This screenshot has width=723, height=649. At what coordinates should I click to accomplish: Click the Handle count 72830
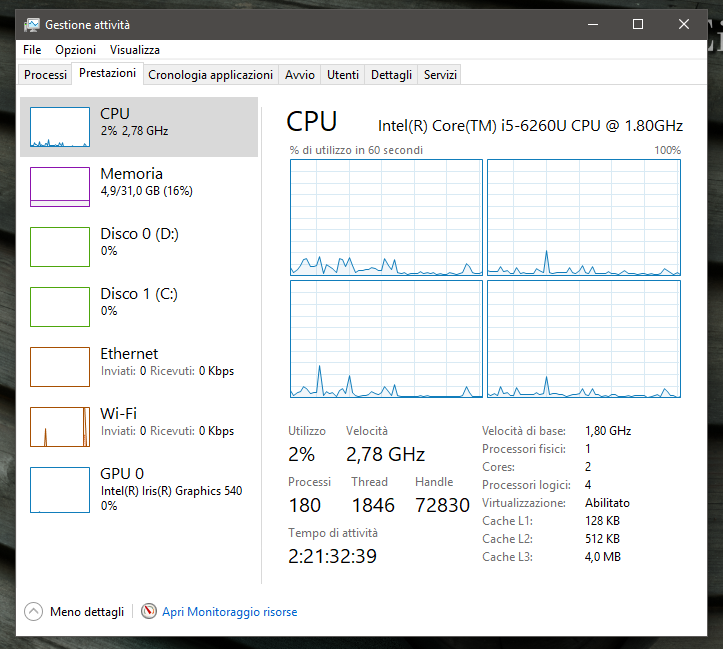point(442,505)
